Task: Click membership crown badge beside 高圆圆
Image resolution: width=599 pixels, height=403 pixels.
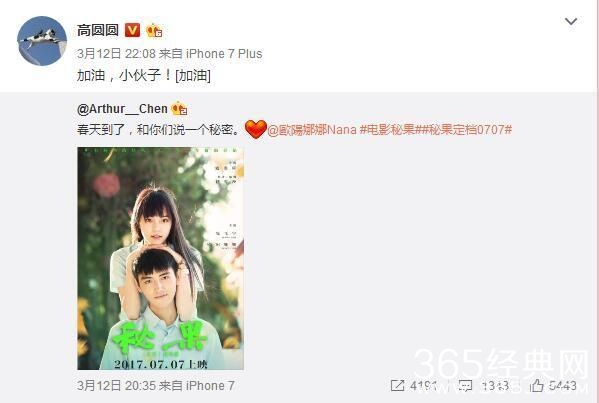Action: pyautogui.click(x=154, y=30)
